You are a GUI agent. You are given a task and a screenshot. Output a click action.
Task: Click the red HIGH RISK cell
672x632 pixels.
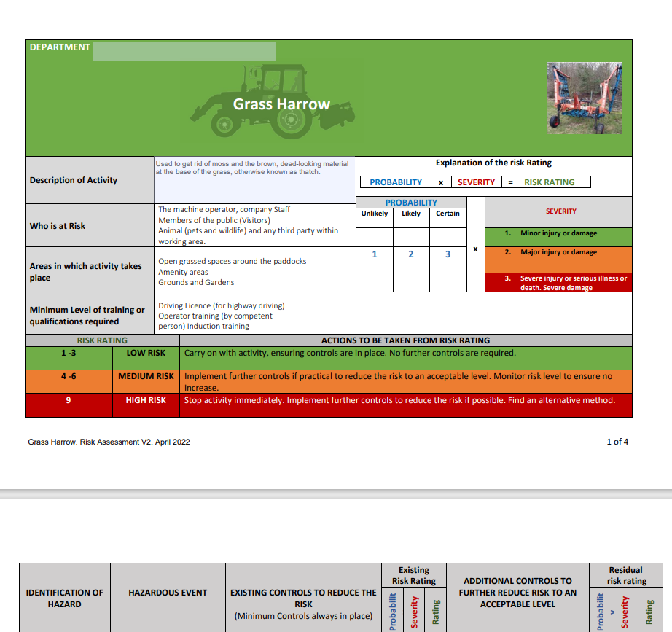coord(146,400)
